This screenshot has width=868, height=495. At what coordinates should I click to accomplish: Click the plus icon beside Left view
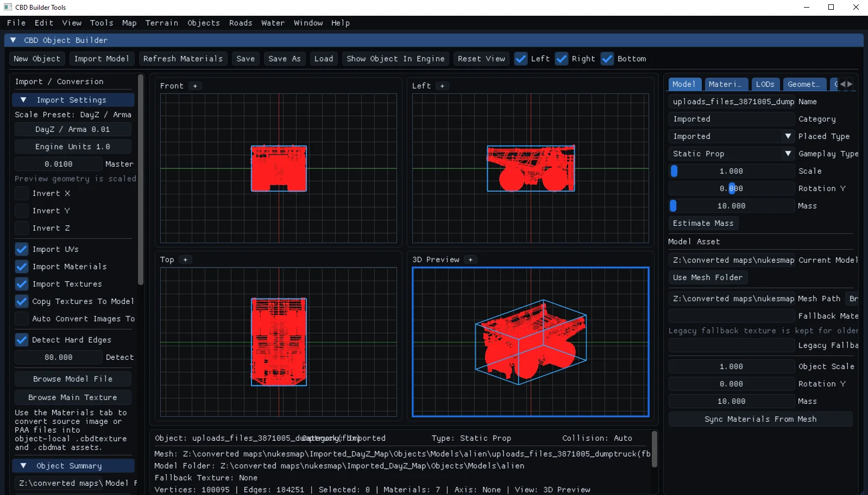click(x=442, y=86)
